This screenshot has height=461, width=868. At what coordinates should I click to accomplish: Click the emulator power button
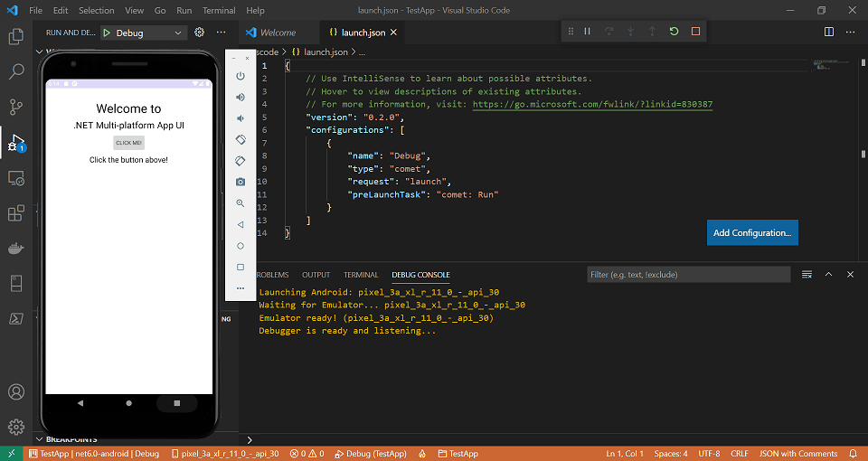pyautogui.click(x=241, y=76)
